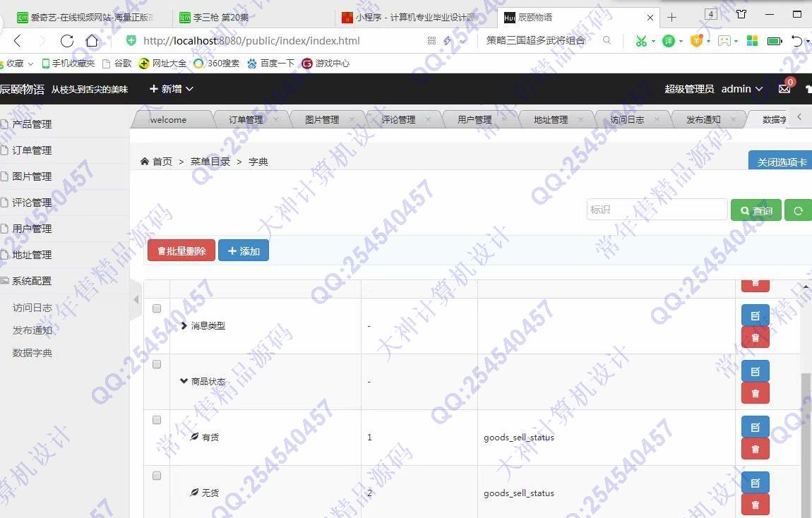This screenshot has width=812, height=518.
Task: Close the 辰颐物语 browser tab
Action: pyautogui.click(x=650, y=18)
